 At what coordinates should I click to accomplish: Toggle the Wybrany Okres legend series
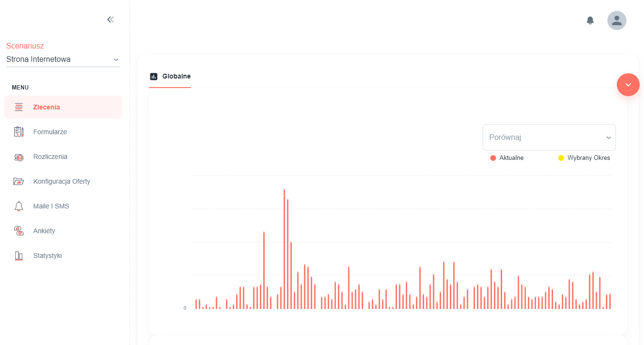tap(584, 158)
